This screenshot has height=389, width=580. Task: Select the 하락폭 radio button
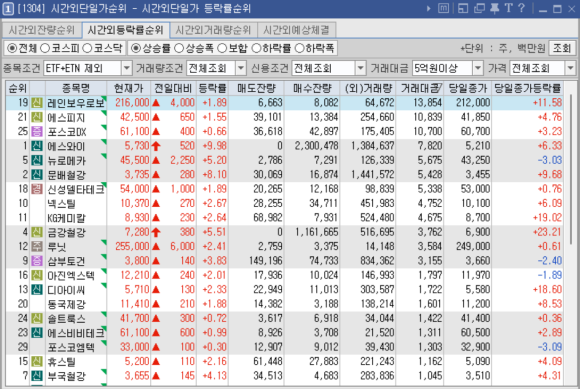[x=314, y=48]
